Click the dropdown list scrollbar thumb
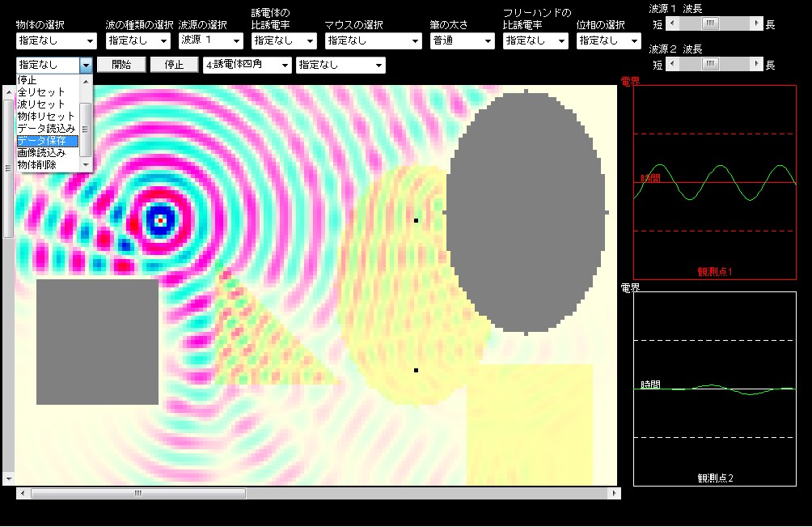812x527 pixels. pyautogui.click(x=86, y=130)
